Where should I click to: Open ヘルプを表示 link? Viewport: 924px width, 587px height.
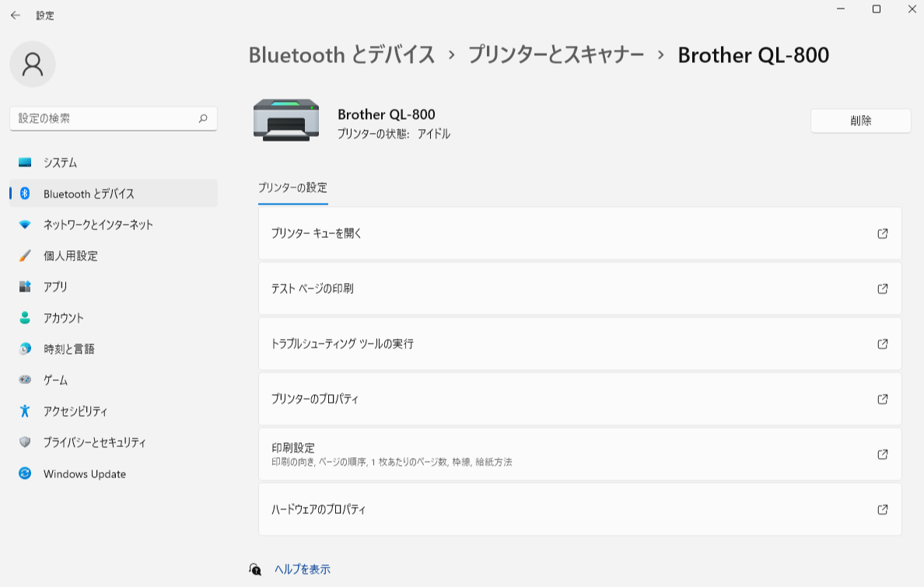302,569
